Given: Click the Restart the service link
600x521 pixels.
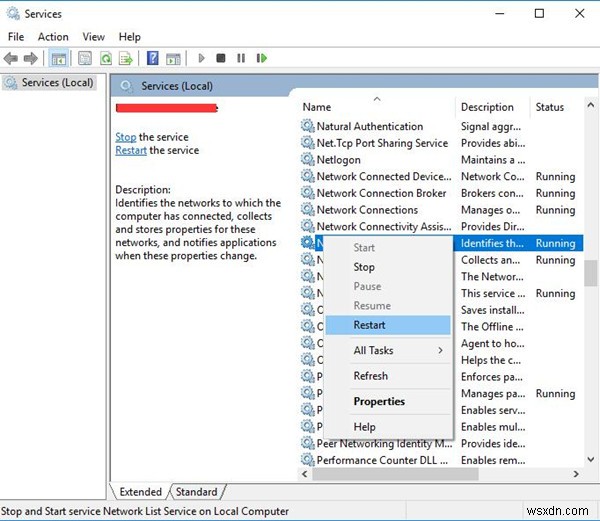Looking at the screenshot, I should pos(131,150).
